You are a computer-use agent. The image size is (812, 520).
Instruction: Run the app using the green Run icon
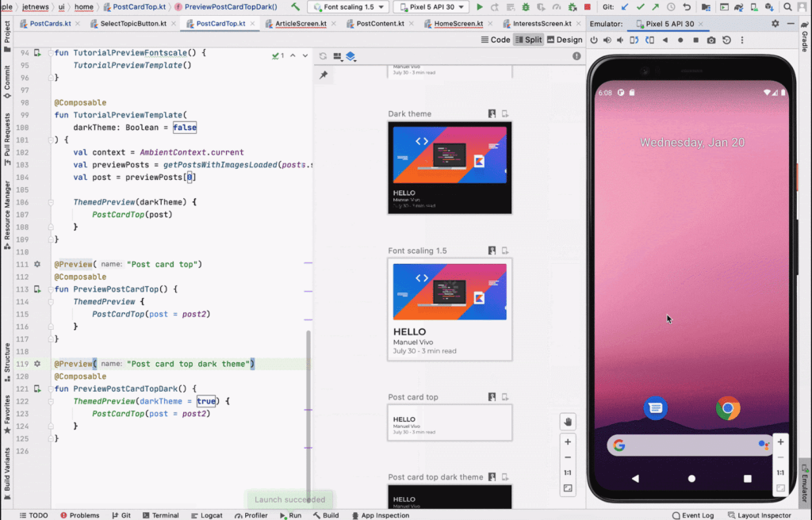click(x=479, y=6)
